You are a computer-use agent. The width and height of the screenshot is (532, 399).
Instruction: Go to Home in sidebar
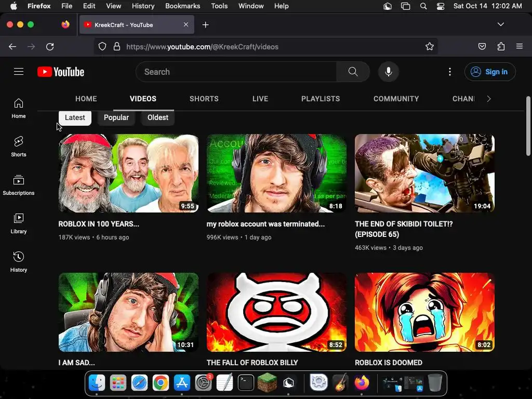19,108
